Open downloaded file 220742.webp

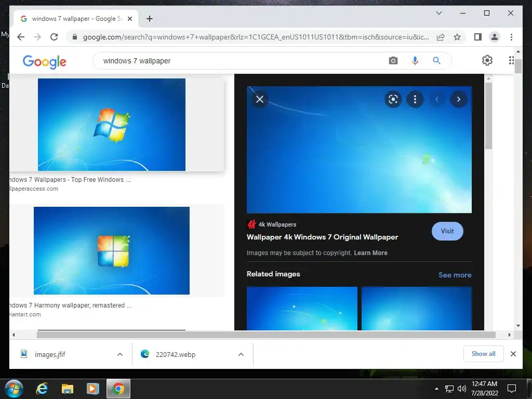click(175, 354)
